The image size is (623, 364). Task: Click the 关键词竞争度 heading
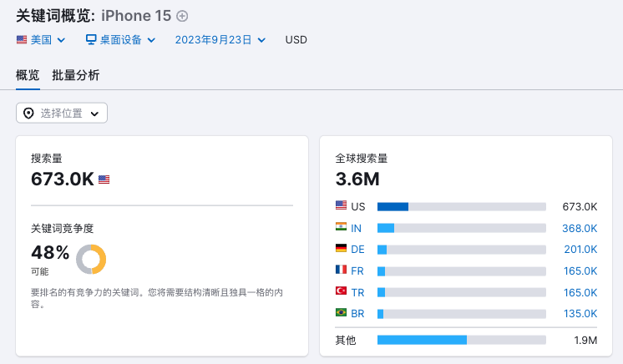click(x=63, y=229)
